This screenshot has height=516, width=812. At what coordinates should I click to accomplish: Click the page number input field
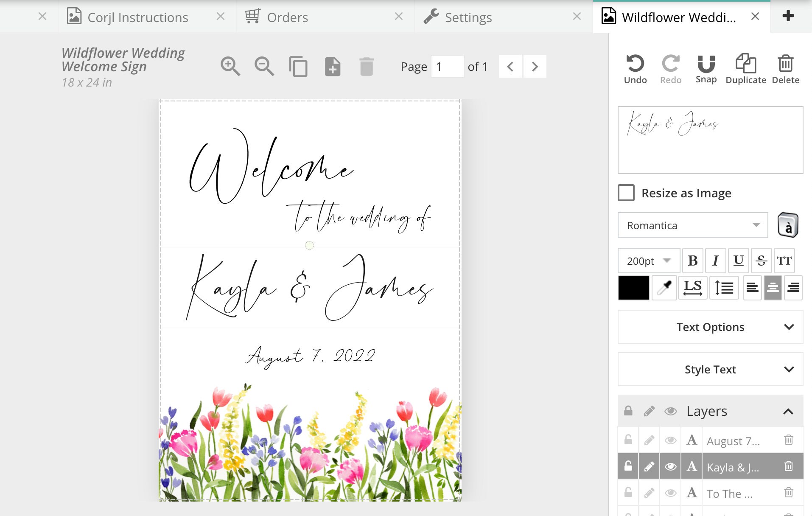point(447,66)
